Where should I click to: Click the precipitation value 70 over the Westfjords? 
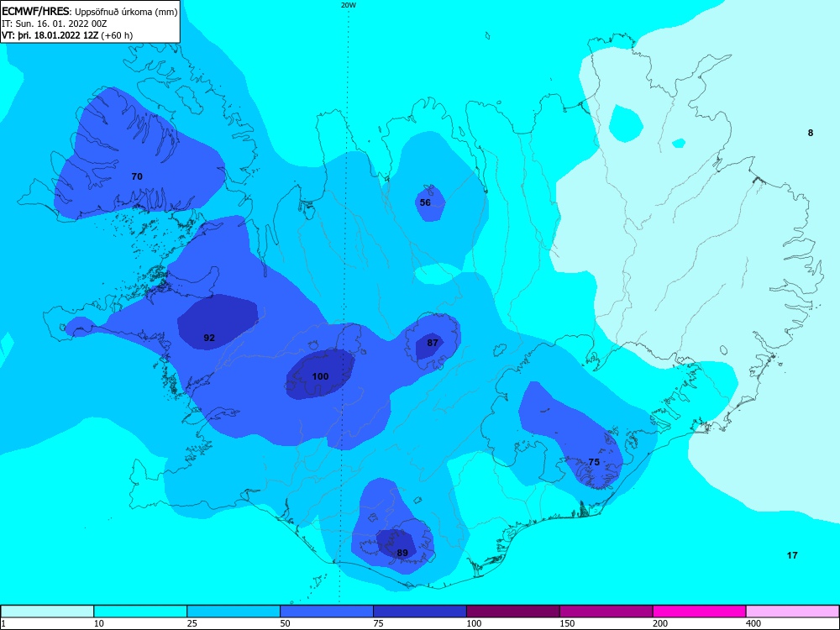[x=137, y=176]
